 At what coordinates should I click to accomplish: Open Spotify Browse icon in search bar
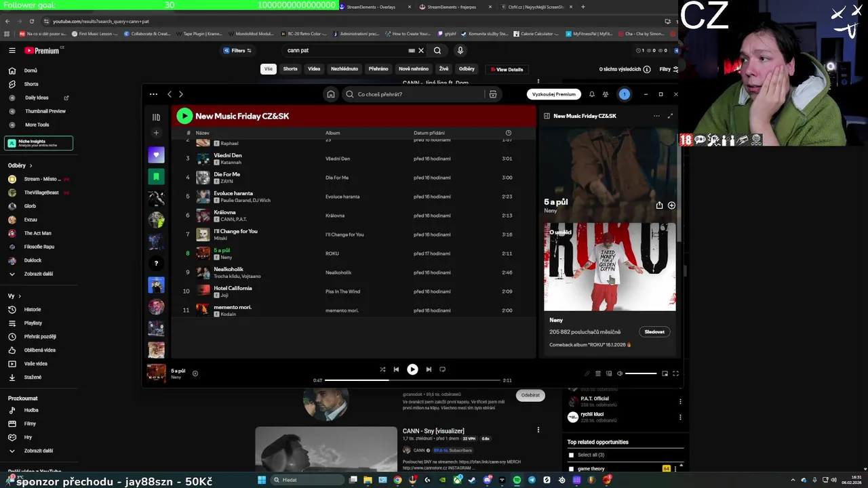click(x=493, y=94)
